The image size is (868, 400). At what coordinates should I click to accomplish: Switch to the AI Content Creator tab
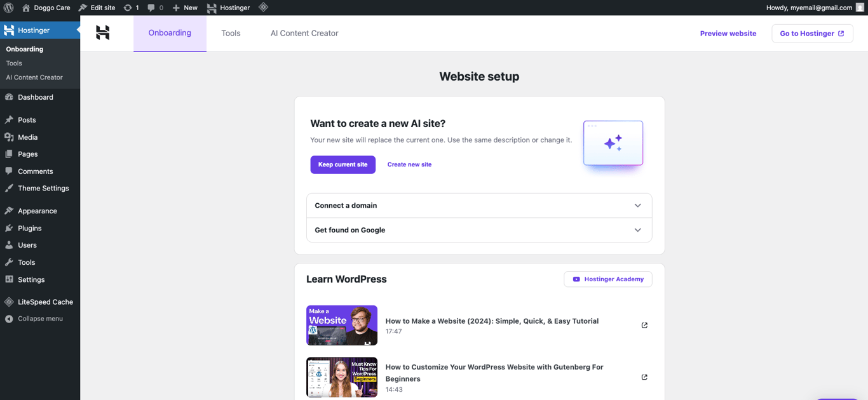304,33
